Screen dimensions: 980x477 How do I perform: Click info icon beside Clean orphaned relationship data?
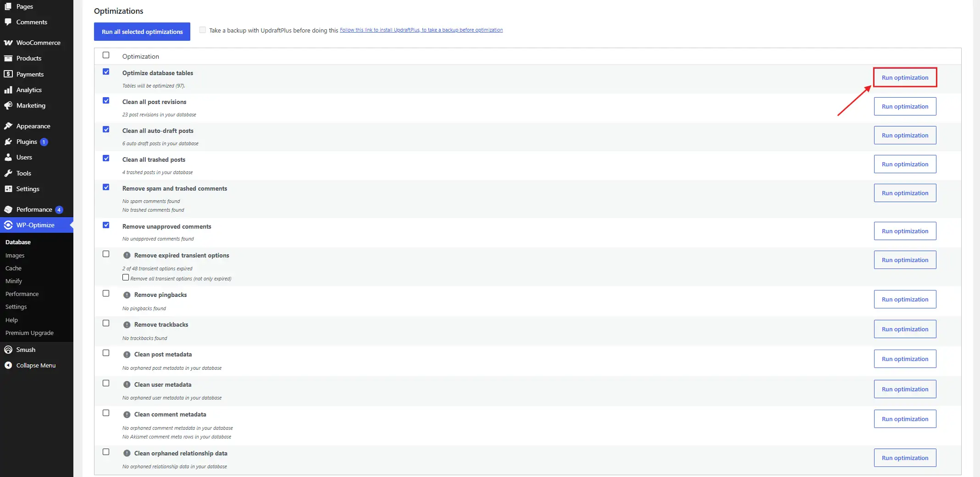(127, 454)
